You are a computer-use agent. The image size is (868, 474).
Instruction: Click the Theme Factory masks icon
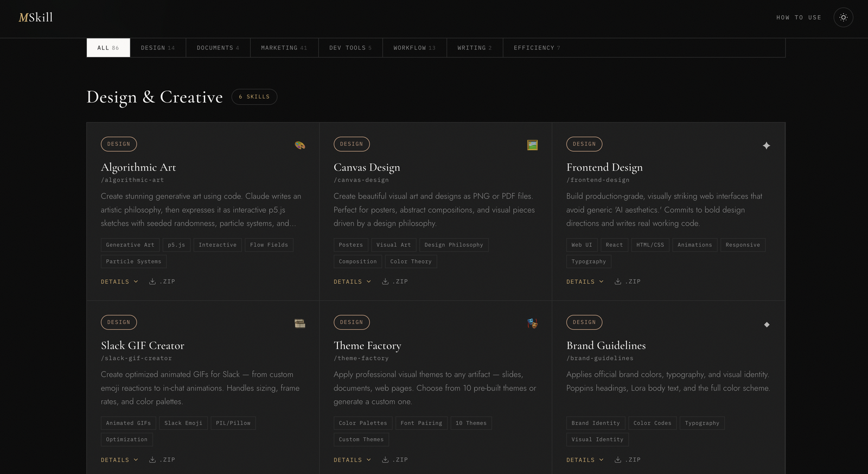[x=532, y=324]
